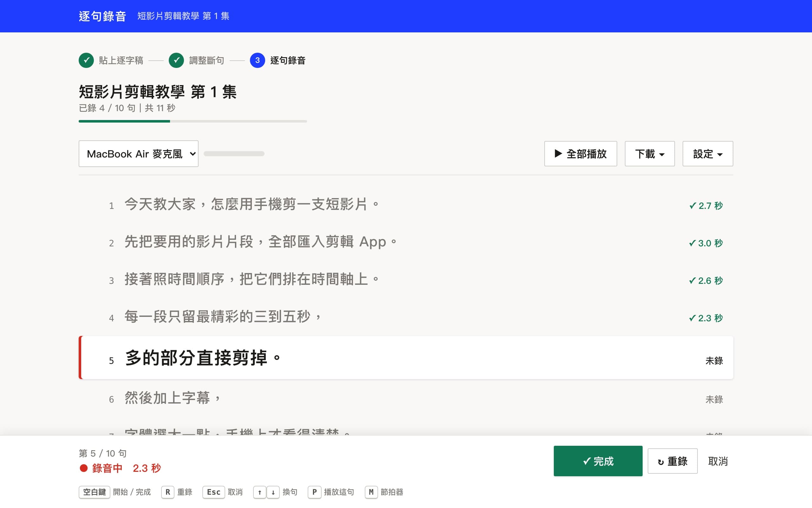The image size is (812, 508).
Task: Select sentence 2 先把要用的影片片段
Action: [x=406, y=242]
